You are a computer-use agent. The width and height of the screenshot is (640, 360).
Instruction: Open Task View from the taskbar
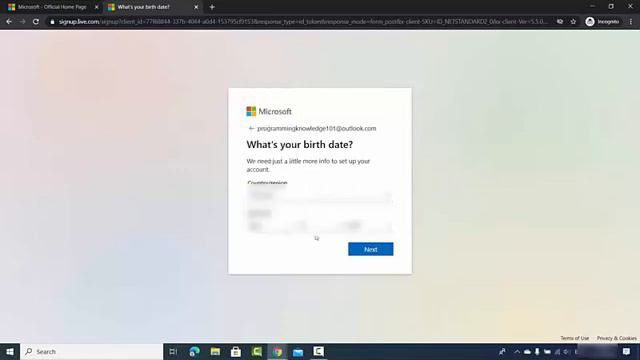pos(173,351)
